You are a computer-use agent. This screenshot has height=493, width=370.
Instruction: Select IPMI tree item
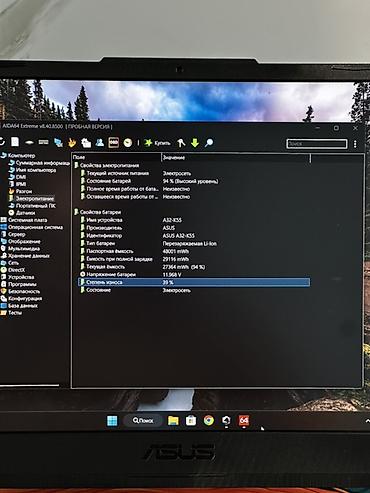pos(17,184)
